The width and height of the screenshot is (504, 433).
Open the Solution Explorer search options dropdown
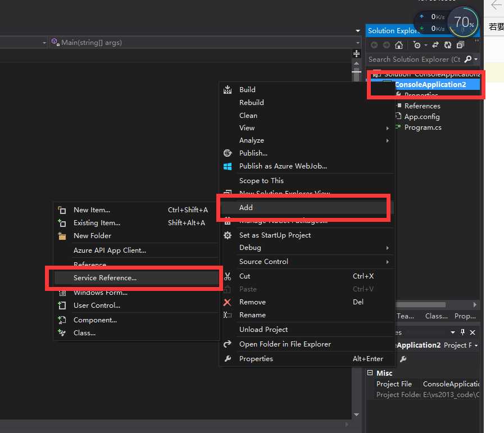(476, 59)
